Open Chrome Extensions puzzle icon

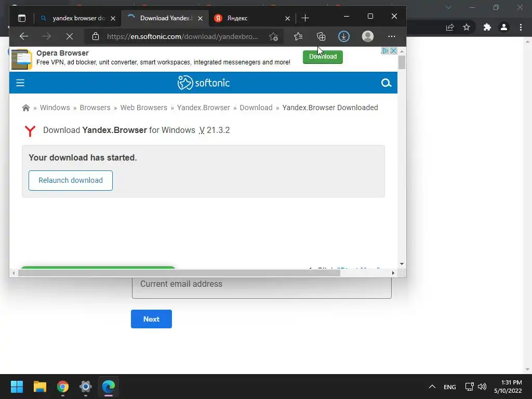click(x=487, y=27)
